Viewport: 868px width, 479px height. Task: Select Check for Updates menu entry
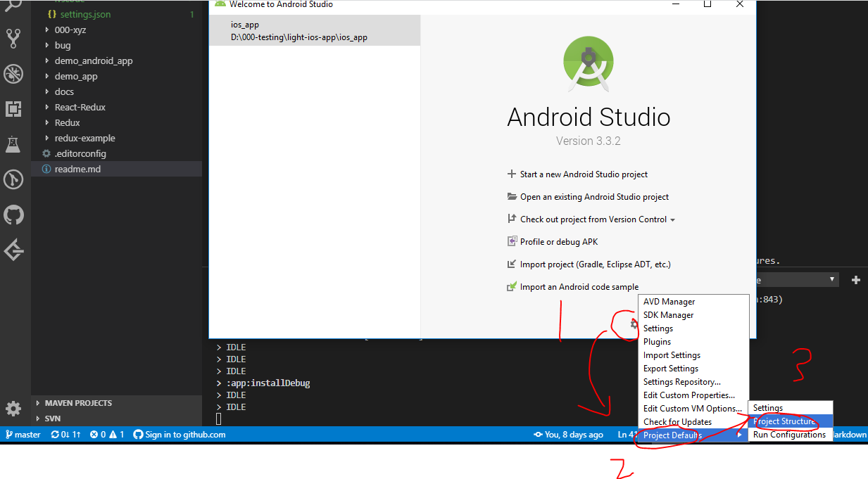693,422
